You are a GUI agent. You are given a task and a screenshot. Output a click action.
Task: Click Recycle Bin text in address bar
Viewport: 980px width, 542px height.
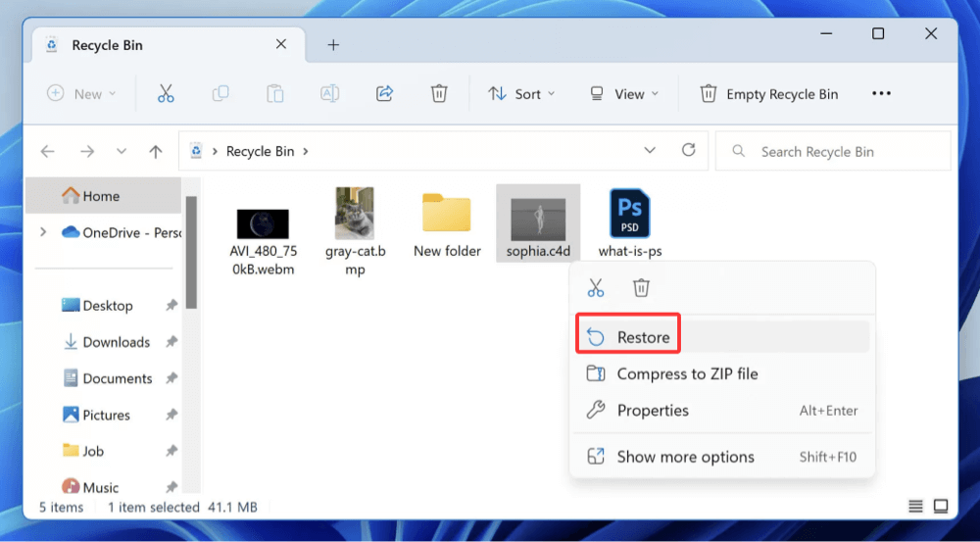260,151
